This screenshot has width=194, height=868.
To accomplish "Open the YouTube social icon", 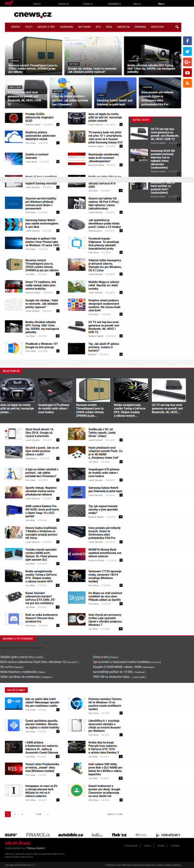I will pos(187,72).
